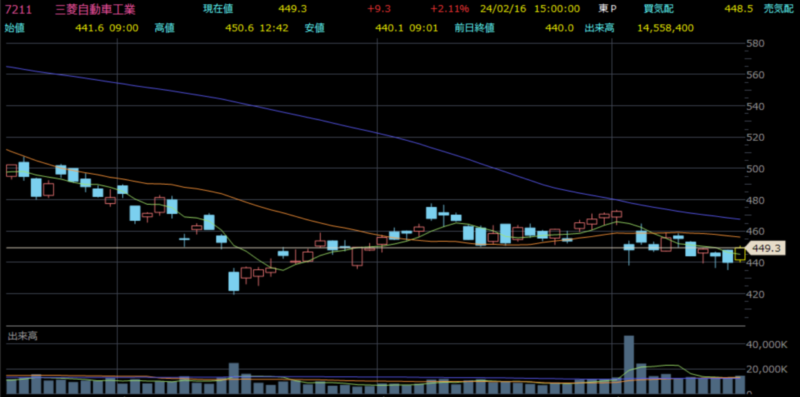
Task: Click the 買気配 bid label
Action: tap(656, 9)
